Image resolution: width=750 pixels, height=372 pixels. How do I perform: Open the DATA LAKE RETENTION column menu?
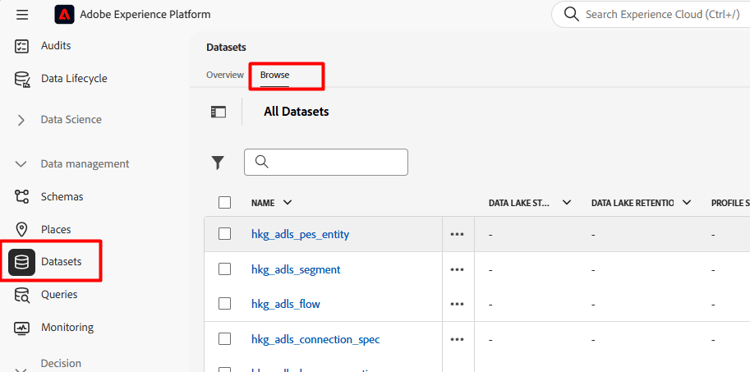[687, 203]
